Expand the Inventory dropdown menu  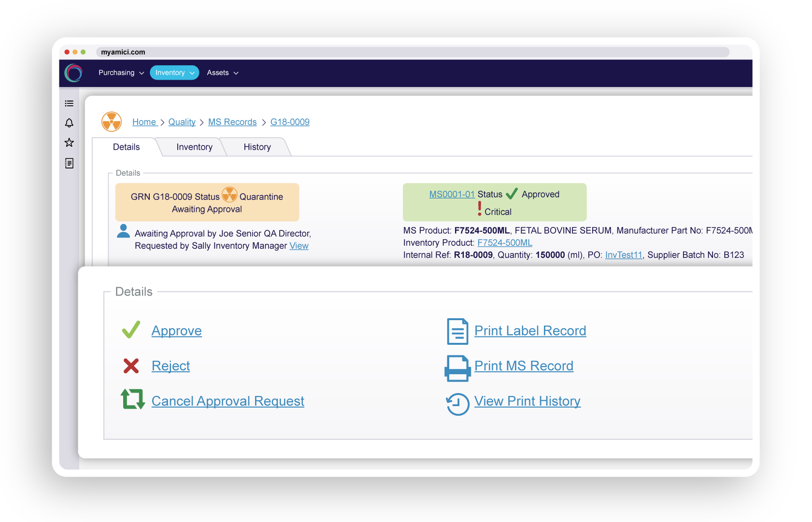point(174,73)
